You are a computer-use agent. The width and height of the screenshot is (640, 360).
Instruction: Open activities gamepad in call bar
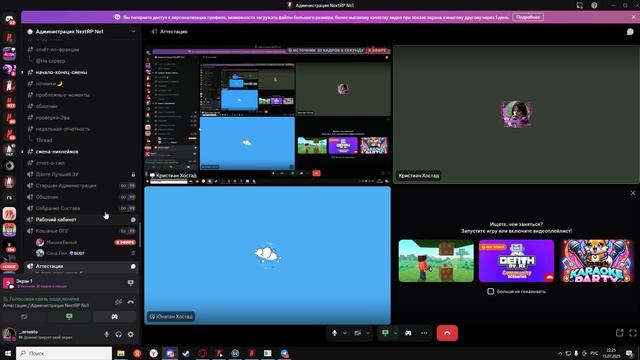point(408,333)
